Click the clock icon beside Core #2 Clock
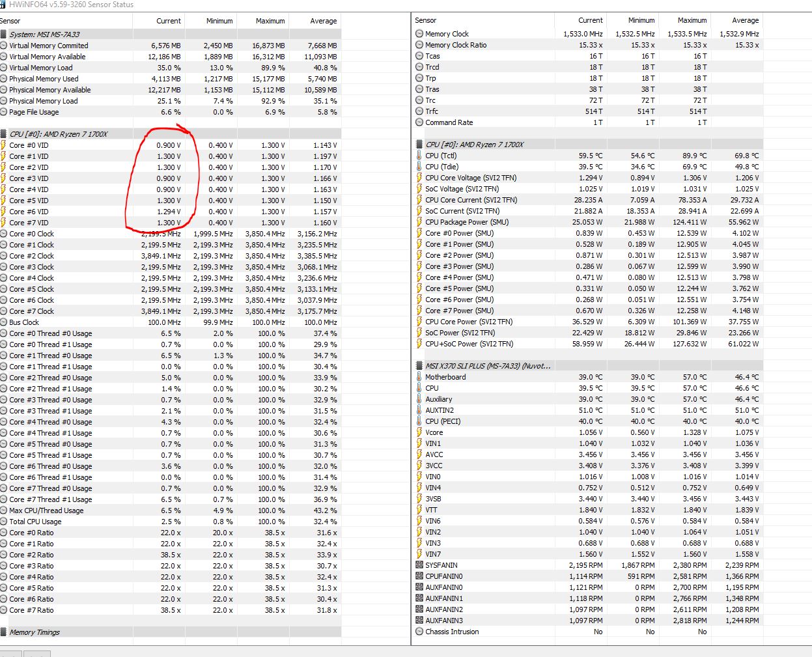The image size is (812, 657). [3, 256]
